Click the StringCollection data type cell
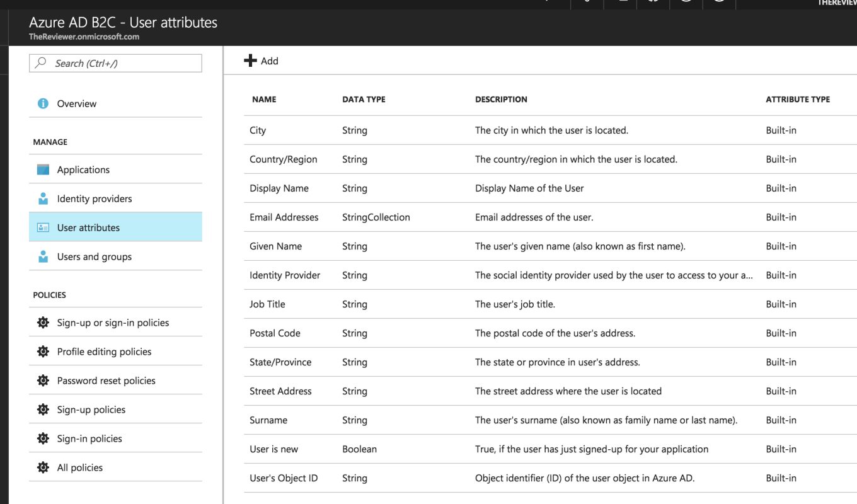 pos(376,217)
